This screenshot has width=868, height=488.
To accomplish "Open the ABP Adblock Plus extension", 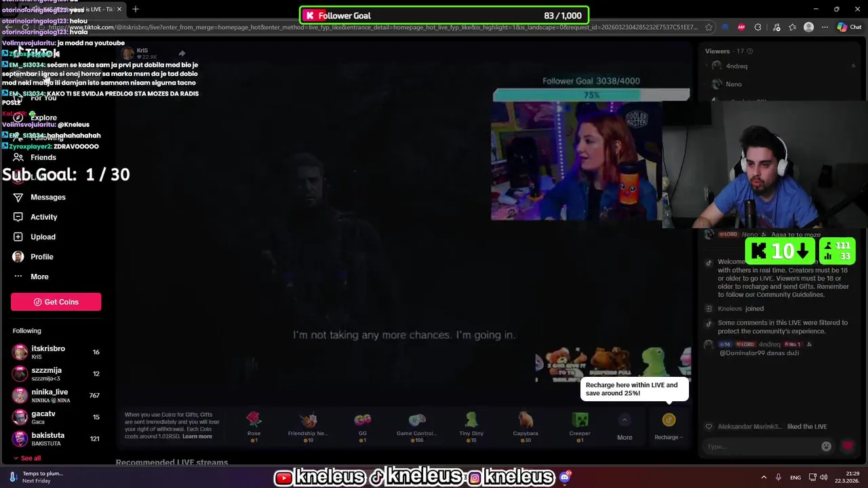I will (741, 27).
